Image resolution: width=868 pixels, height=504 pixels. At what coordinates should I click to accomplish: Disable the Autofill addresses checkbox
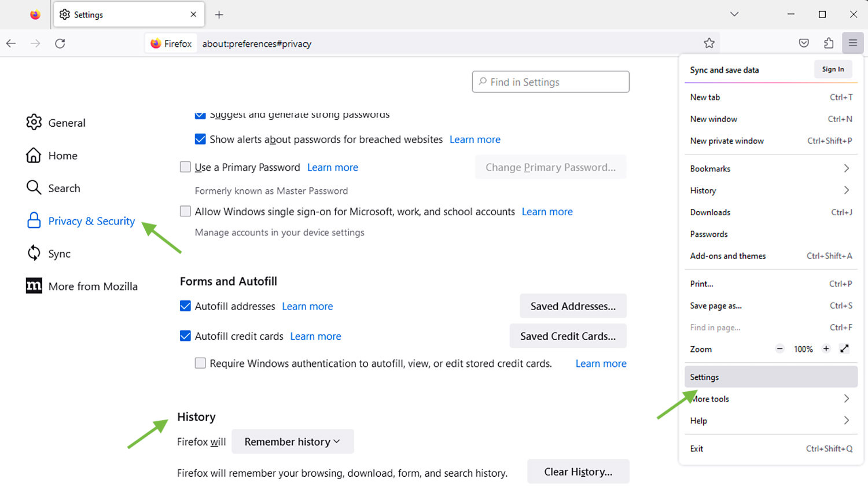185,306
